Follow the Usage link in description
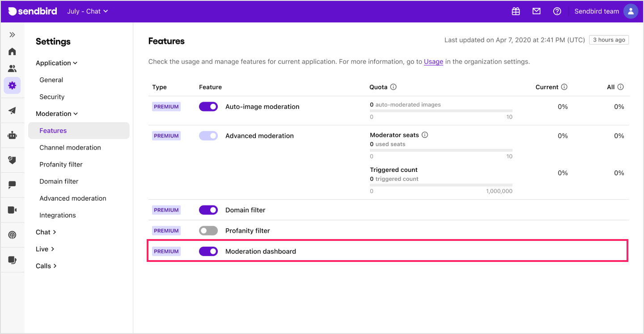This screenshot has width=644, height=334. (x=433, y=62)
